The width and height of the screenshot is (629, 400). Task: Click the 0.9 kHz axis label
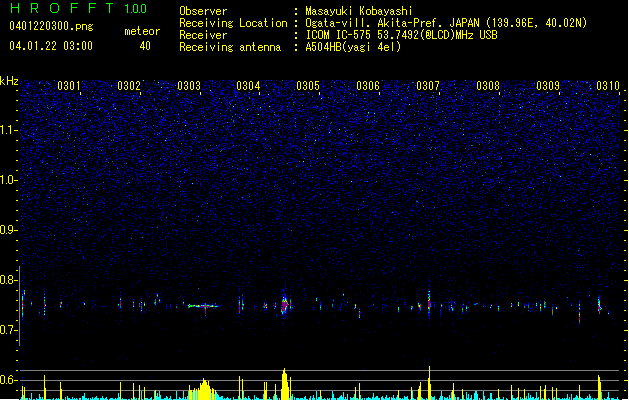[x=8, y=230]
